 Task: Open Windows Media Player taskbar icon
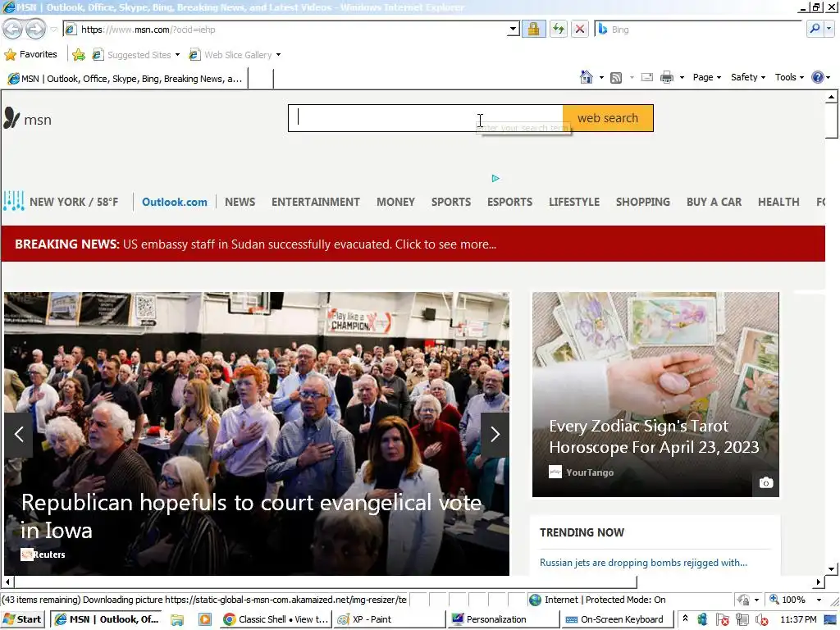point(204,620)
